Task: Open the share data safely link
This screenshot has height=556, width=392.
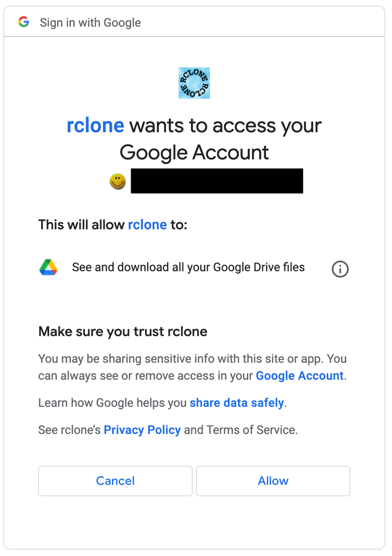Action: tap(237, 403)
